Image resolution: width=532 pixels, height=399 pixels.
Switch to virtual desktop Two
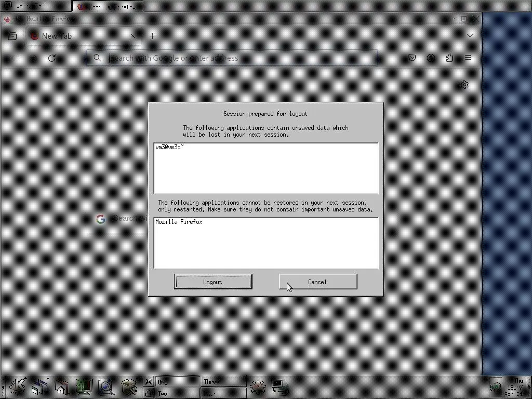177,393
